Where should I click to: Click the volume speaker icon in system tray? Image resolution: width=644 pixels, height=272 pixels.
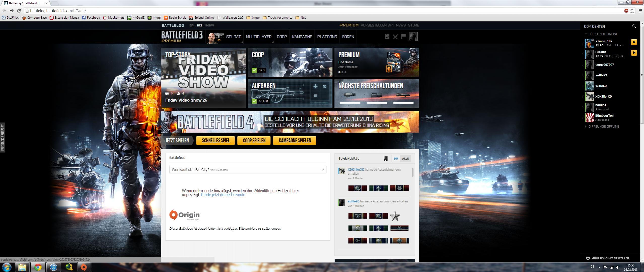[618, 267]
